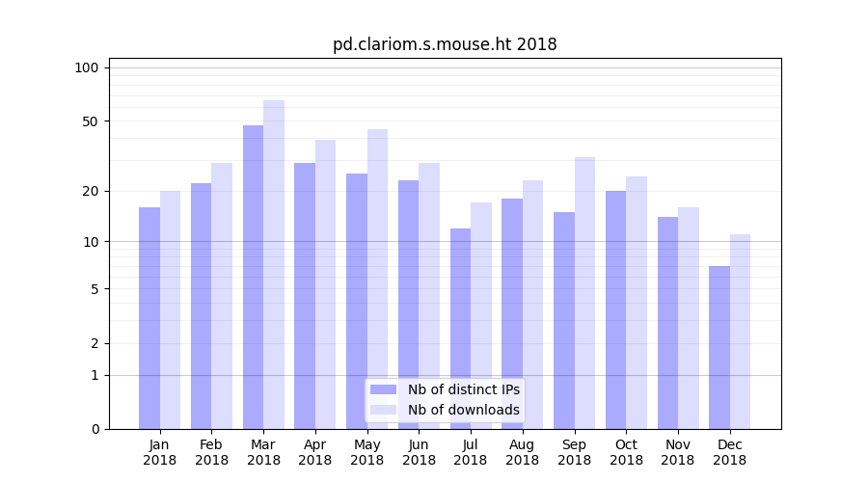
Task: Click the Dec 2018 downloads bar
Action: (740, 332)
